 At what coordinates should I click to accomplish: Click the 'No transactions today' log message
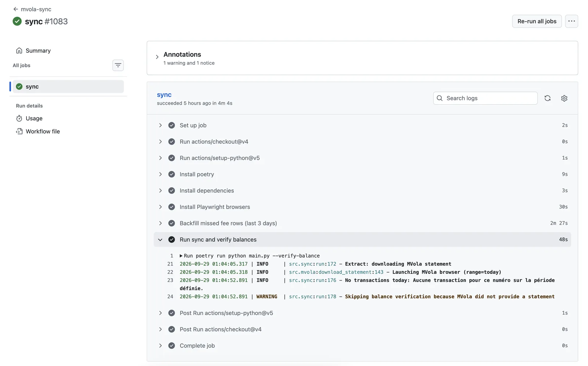pos(367,284)
